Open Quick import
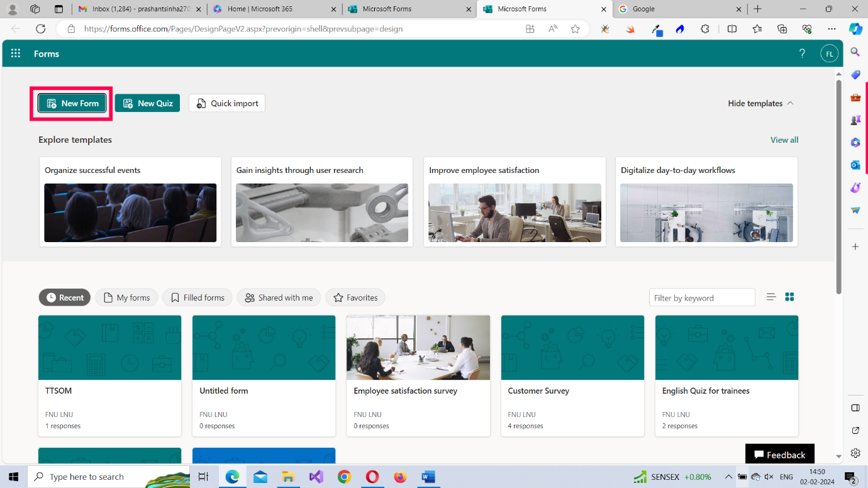 [x=227, y=103]
